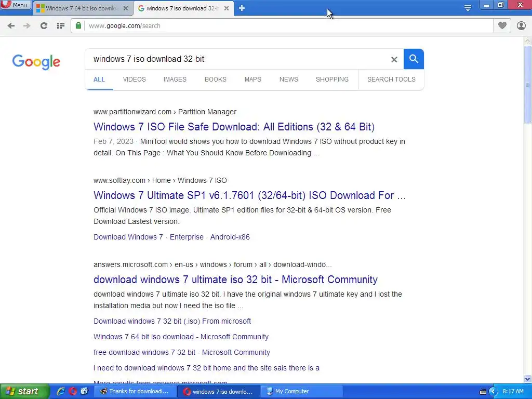Screen dimensions: 532x399
Task: Switch to SHOPPING results
Action: (332, 79)
